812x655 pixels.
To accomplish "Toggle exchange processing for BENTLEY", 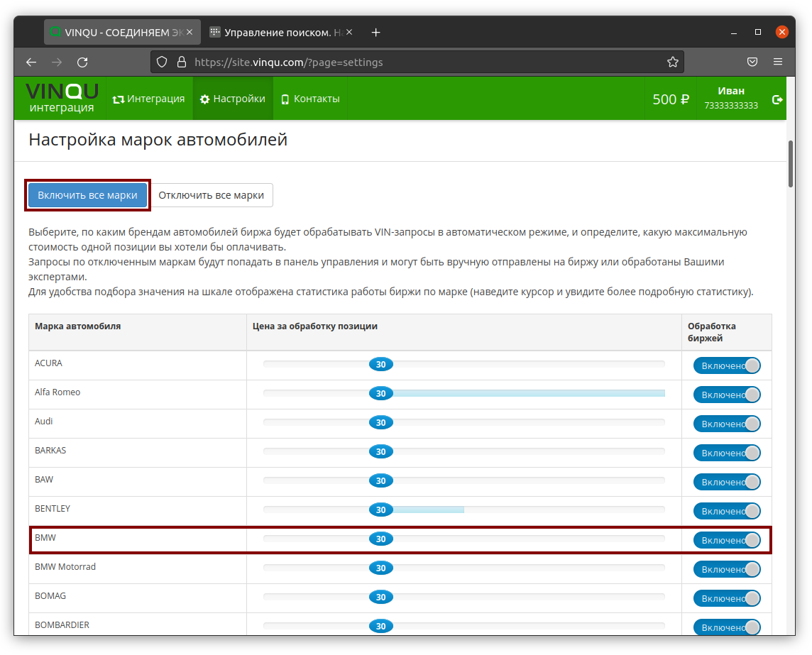I will pyautogui.click(x=727, y=510).
